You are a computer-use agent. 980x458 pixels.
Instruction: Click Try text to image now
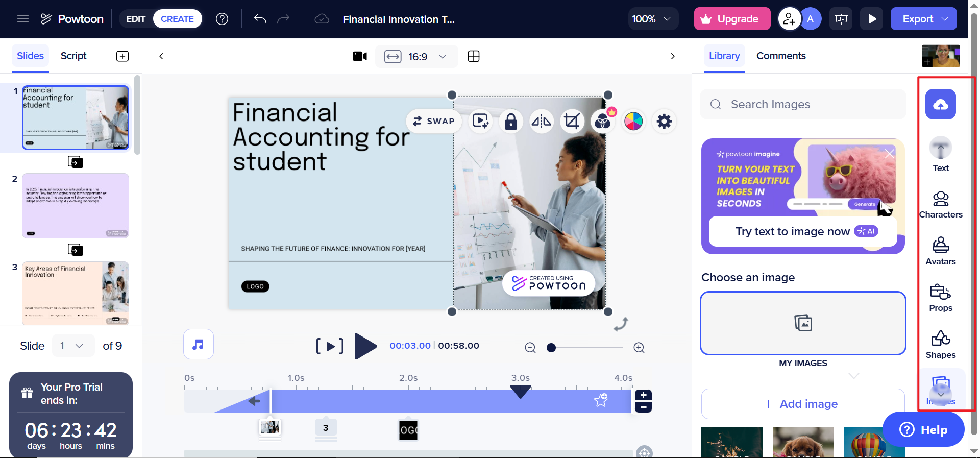pyautogui.click(x=803, y=231)
